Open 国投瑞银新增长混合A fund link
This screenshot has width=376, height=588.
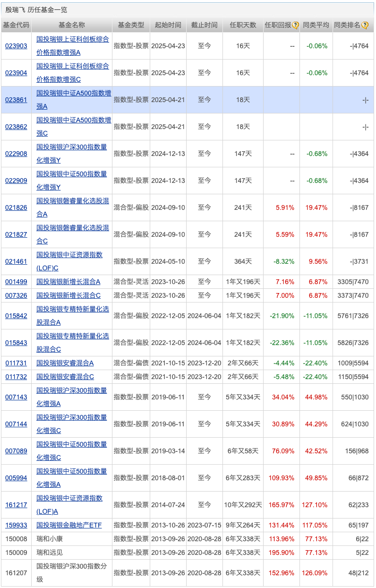click(68, 282)
